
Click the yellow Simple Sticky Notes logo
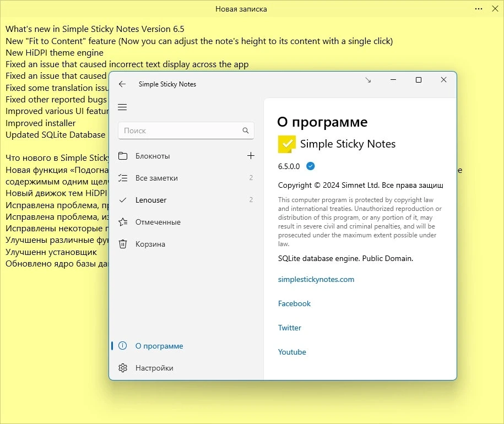point(287,144)
